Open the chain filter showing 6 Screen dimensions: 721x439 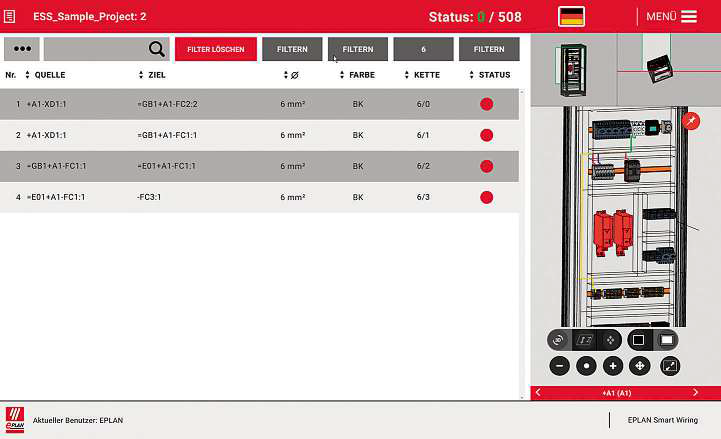tap(423, 49)
